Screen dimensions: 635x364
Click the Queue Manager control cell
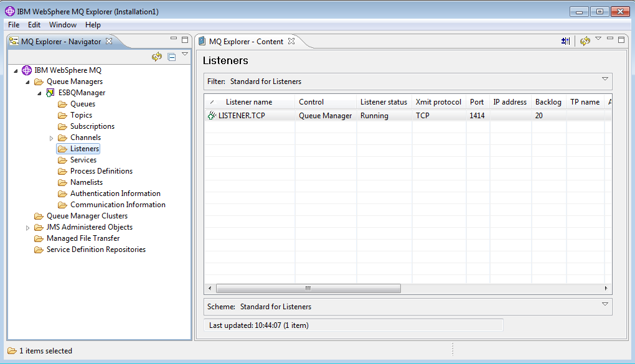point(326,115)
